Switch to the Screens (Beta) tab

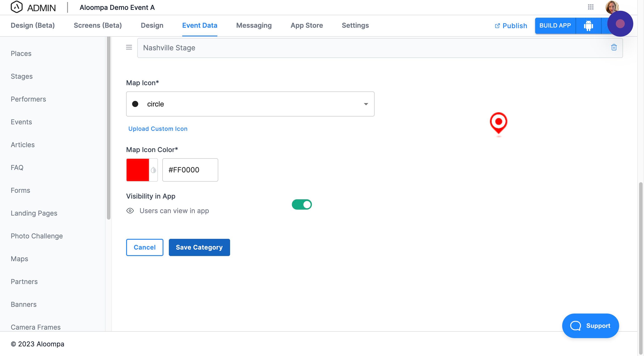coord(98,25)
